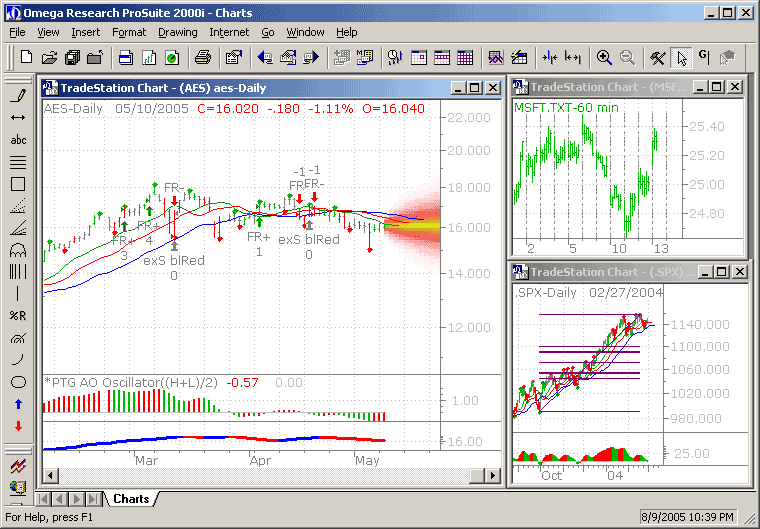
Task: Click the hammer and pick tools icon
Action: [x=658, y=58]
